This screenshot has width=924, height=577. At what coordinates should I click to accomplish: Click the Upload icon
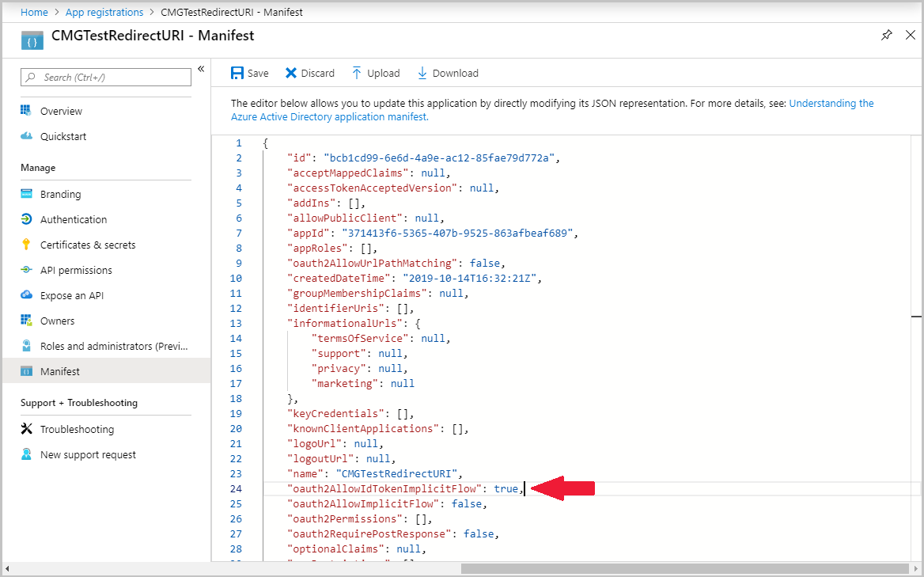[357, 73]
